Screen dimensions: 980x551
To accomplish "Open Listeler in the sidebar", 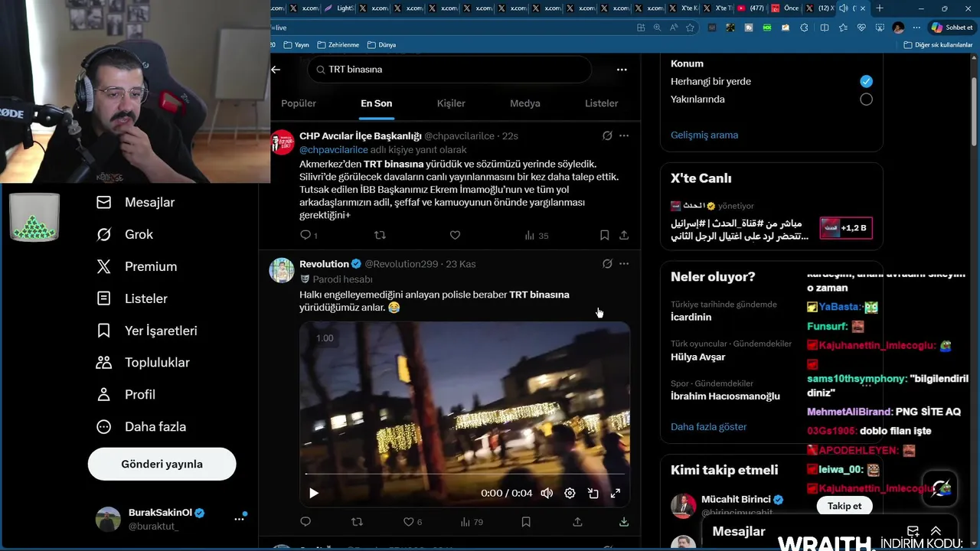I will point(132,298).
